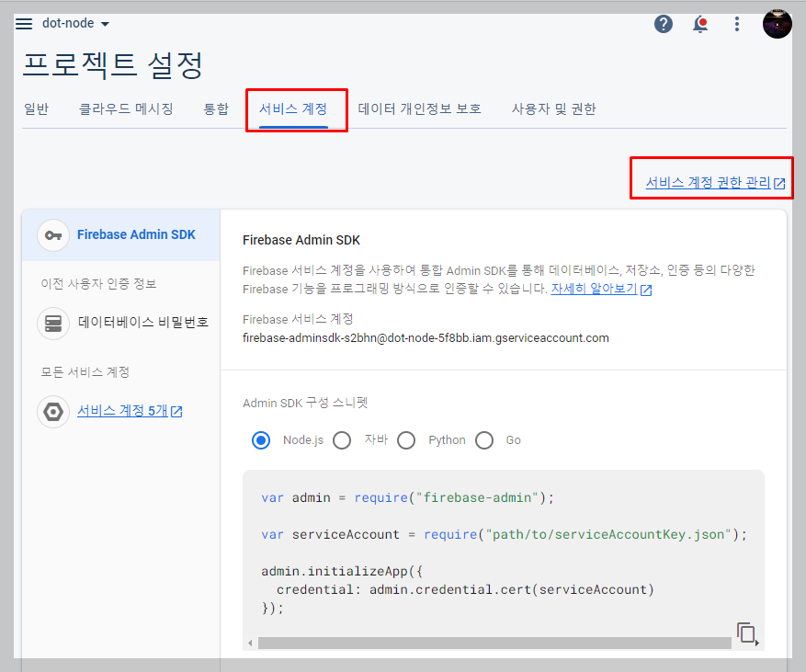Click the admin.credential.cert(serviceAccount) code line
Screen dimensions: 806x672
pyautogui.click(x=465, y=590)
